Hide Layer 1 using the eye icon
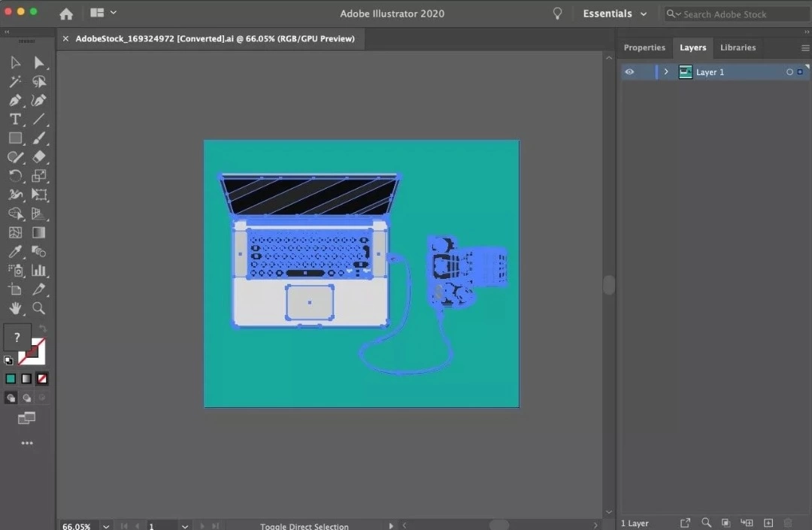This screenshot has width=812, height=530. [629, 72]
